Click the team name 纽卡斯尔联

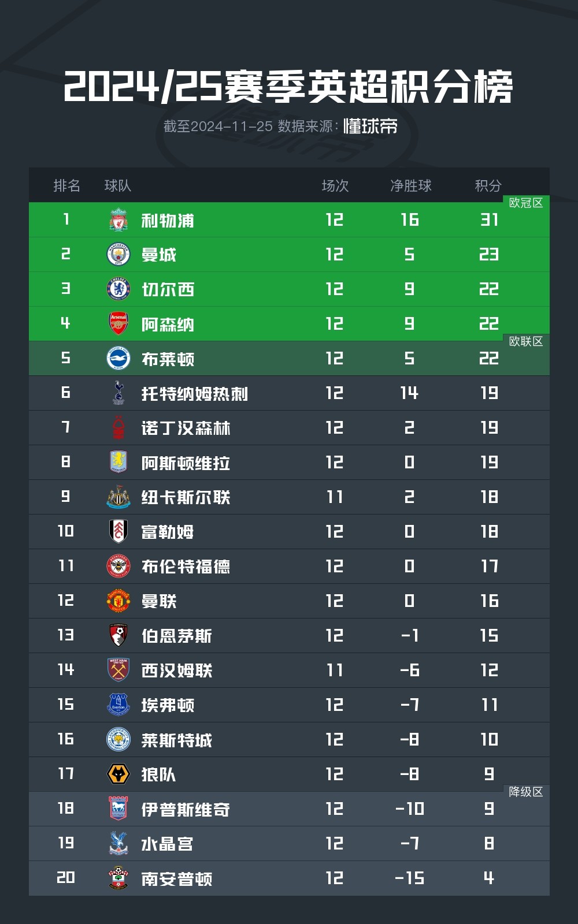click(186, 497)
